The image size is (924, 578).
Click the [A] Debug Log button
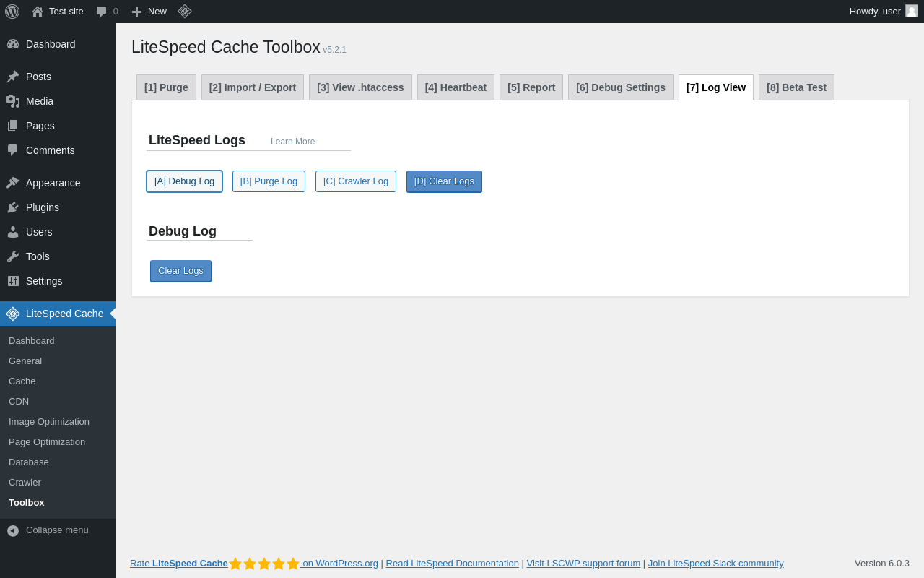184,181
